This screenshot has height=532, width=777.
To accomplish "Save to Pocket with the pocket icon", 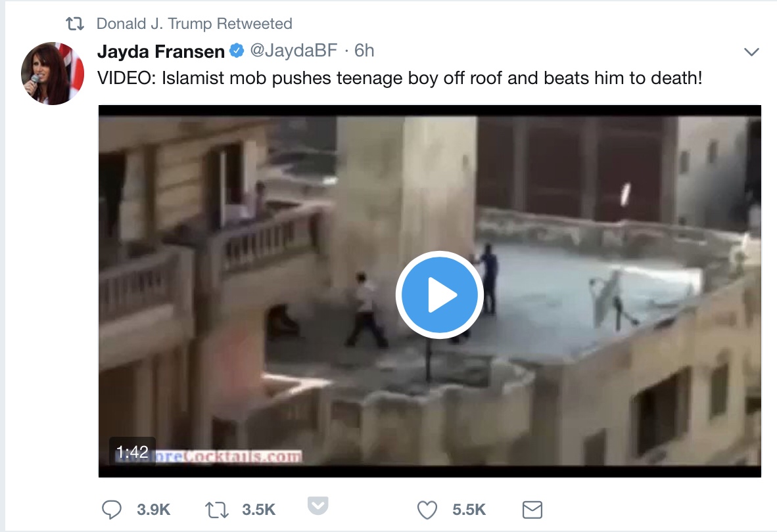I will (318, 506).
